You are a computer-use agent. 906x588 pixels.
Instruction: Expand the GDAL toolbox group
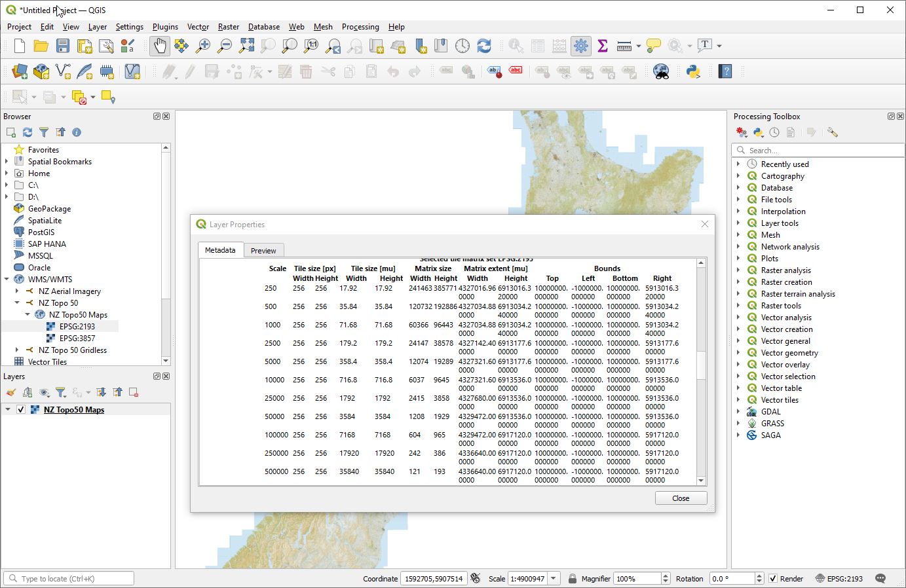(x=738, y=412)
